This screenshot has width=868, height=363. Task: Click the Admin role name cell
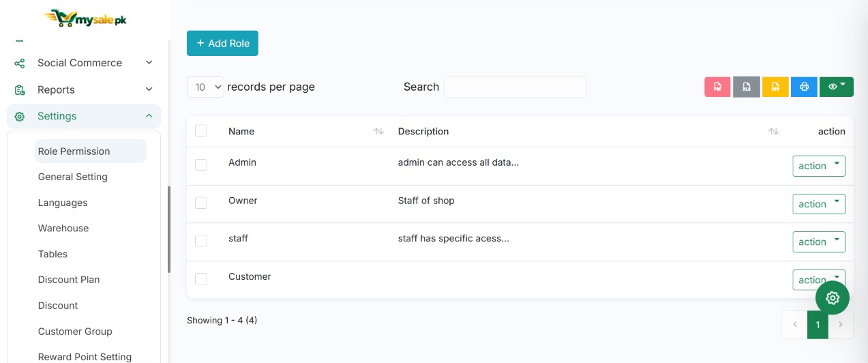tap(242, 162)
